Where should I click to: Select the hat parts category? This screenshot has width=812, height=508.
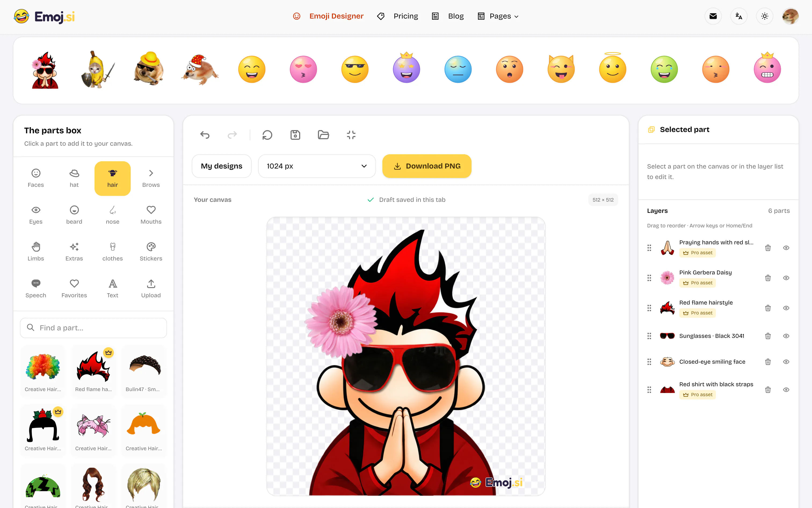[x=74, y=178]
